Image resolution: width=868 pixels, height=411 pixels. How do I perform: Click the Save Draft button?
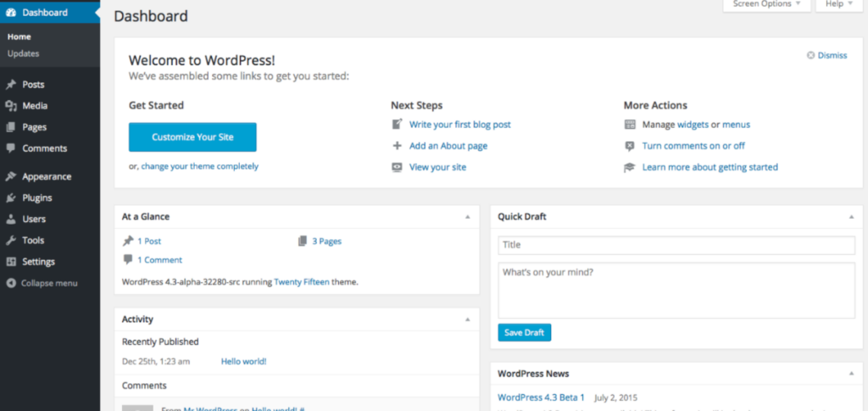pos(524,332)
